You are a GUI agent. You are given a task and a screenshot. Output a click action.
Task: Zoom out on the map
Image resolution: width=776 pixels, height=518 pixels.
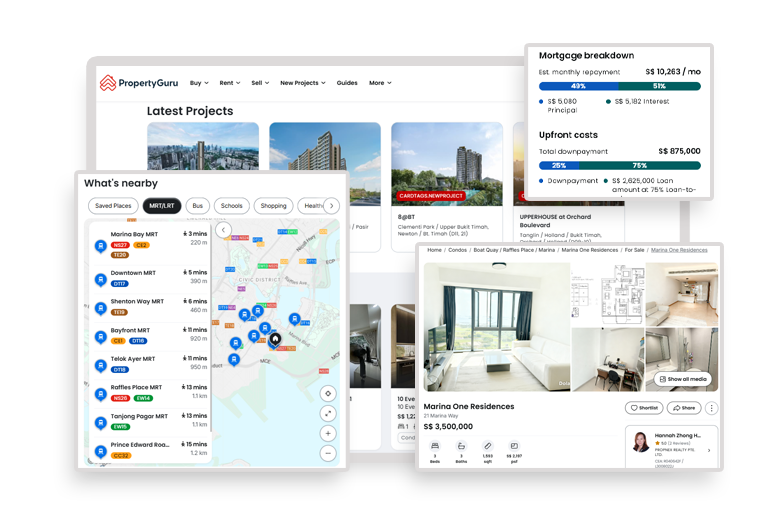328,453
